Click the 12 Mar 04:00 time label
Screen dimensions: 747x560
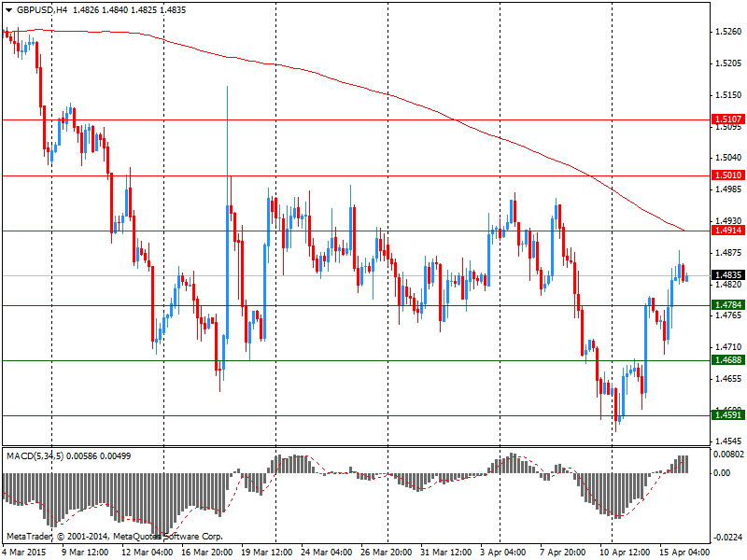pos(148,553)
